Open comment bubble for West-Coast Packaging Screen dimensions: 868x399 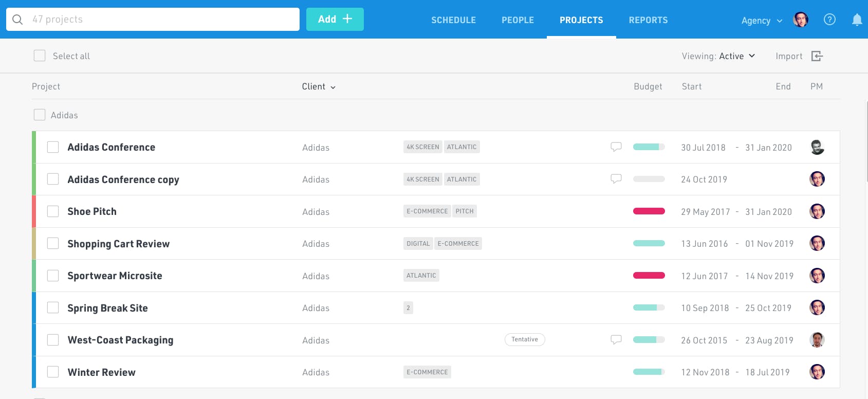[x=616, y=340]
